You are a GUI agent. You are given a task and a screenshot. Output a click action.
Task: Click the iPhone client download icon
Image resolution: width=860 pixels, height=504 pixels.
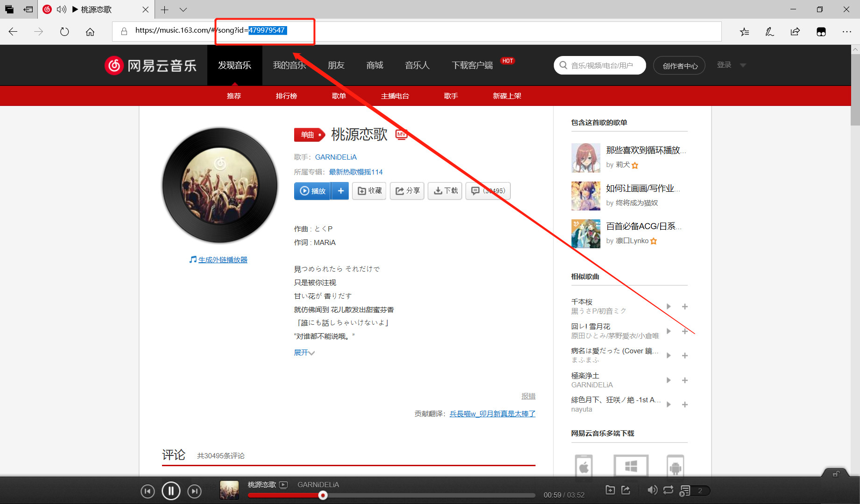584,466
